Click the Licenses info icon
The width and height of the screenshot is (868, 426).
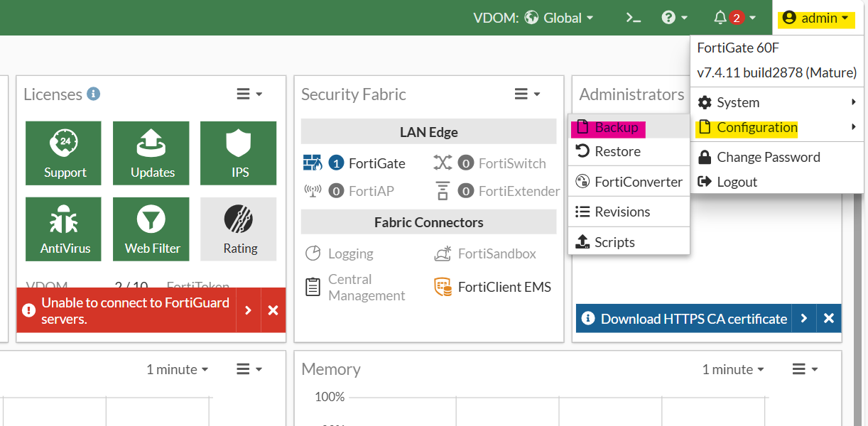point(93,94)
